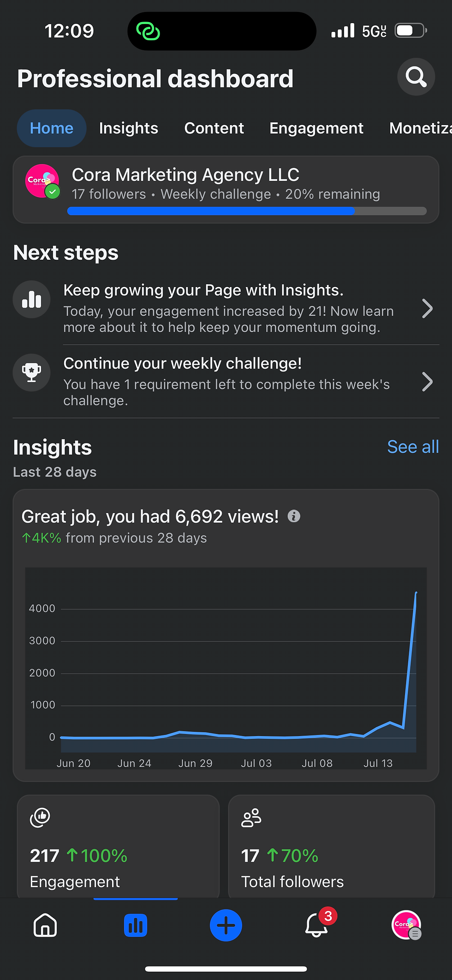Image resolution: width=452 pixels, height=980 pixels.
Task: Open the 17 Total followers card
Action: [332, 846]
